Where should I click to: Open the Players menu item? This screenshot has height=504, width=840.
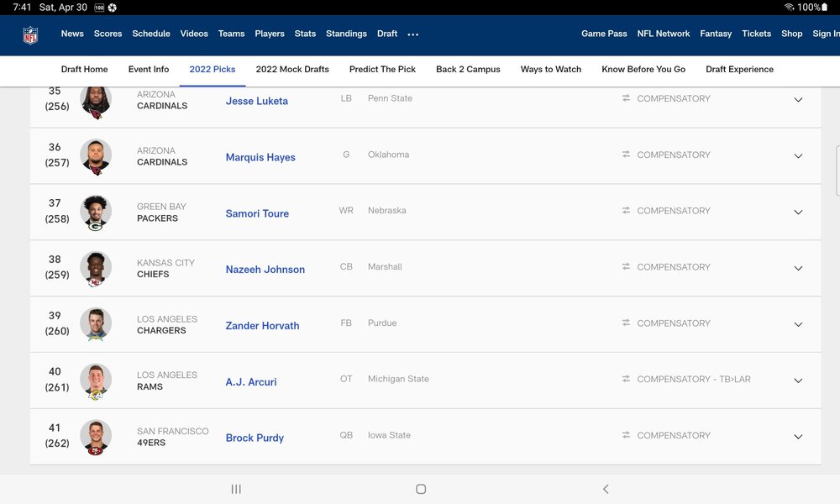click(270, 34)
